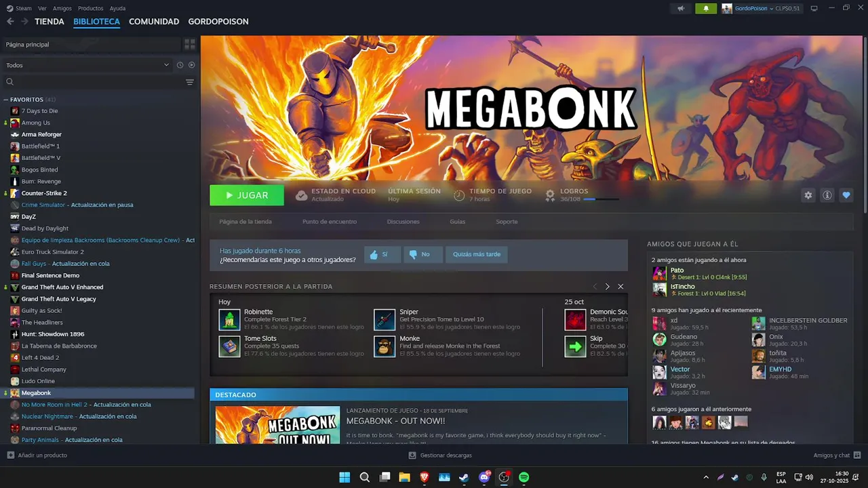The height and width of the screenshot is (488, 868).
Task: Open the Steam announcements megaphone icon
Action: [x=681, y=8]
